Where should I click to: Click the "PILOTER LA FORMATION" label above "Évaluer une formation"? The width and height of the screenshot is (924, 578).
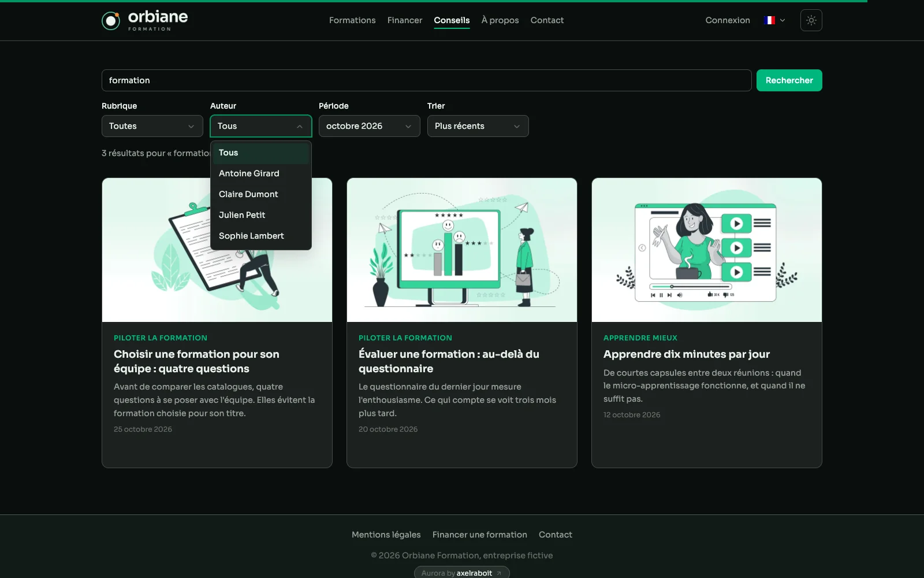coord(405,338)
